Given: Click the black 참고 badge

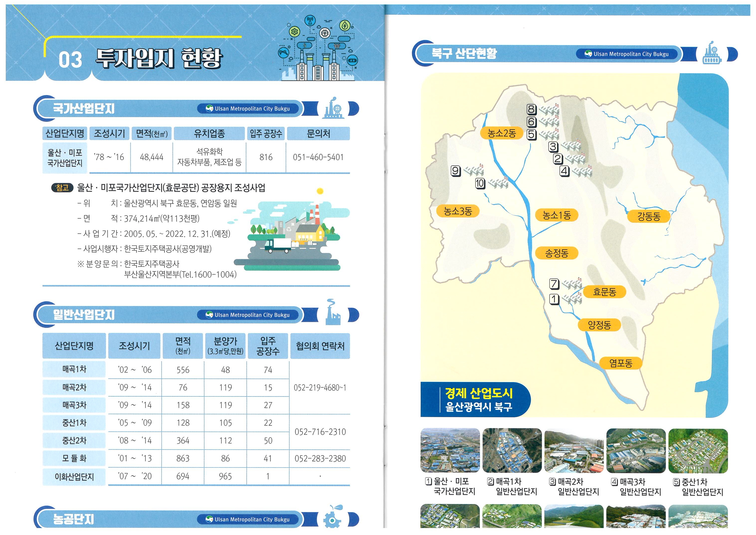Looking at the screenshot, I should pyautogui.click(x=62, y=188).
